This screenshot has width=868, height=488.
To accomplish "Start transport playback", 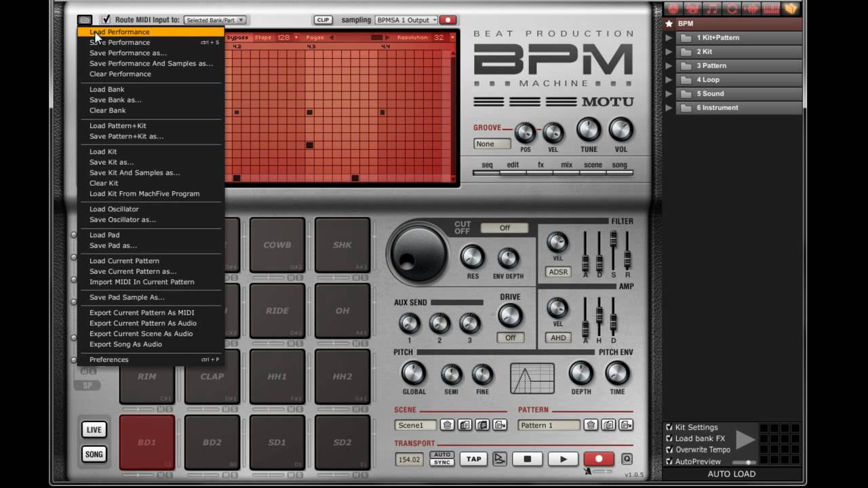I will [563, 459].
